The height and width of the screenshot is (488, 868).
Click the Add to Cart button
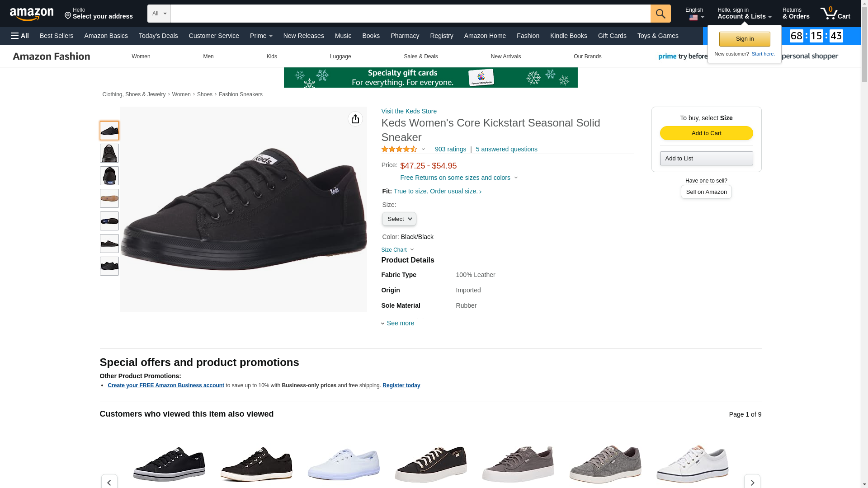coord(706,133)
